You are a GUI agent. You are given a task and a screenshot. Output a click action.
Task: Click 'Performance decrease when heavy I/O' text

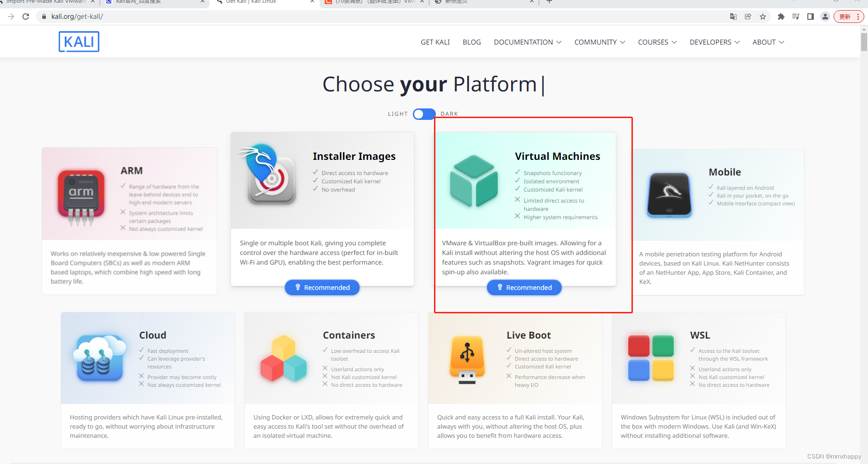pyautogui.click(x=550, y=381)
